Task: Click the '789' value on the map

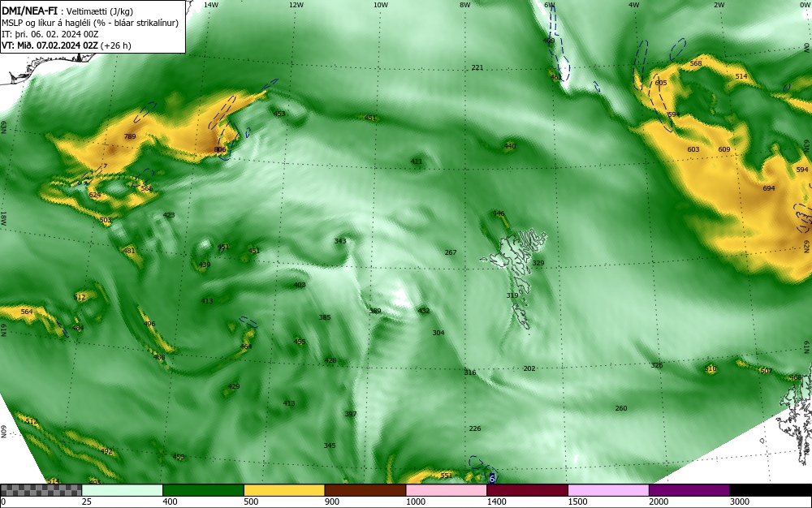Action: click(x=130, y=136)
